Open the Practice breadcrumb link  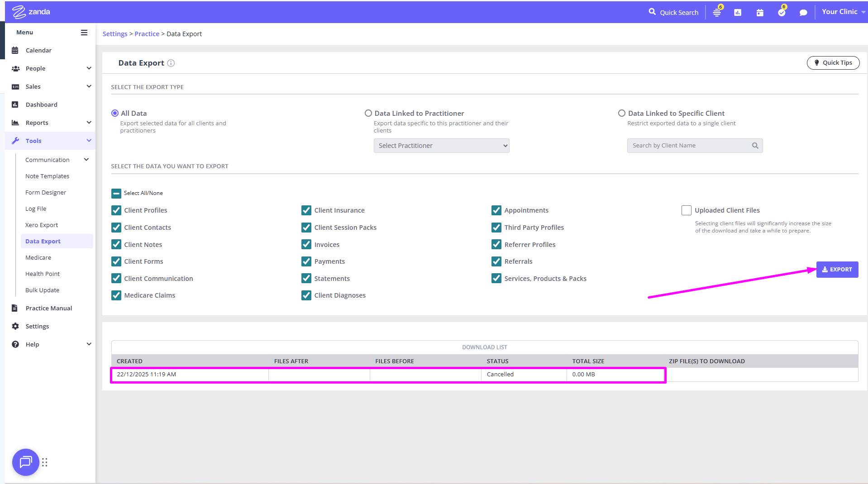[147, 34]
